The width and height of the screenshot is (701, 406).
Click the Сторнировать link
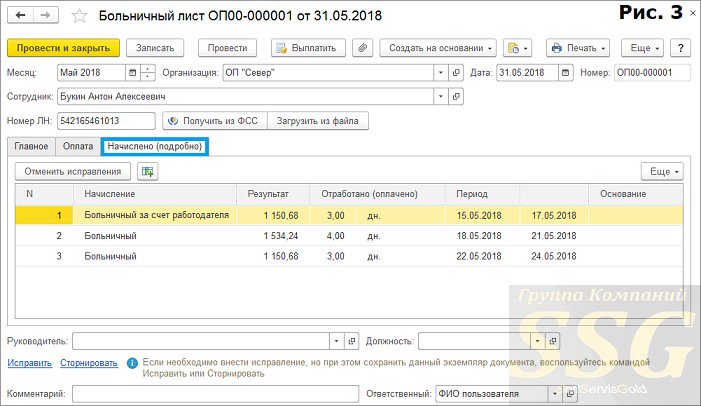pyautogui.click(x=89, y=364)
